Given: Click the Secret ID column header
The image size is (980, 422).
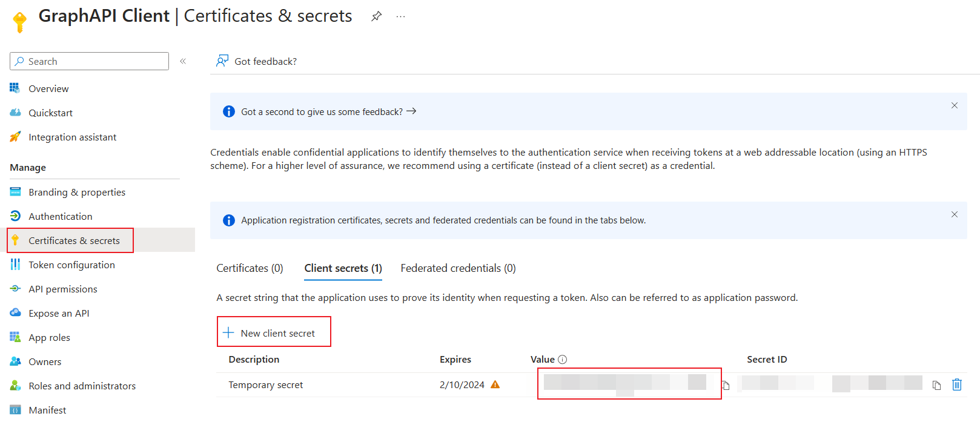Looking at the screenshot, I should (767, 359).
